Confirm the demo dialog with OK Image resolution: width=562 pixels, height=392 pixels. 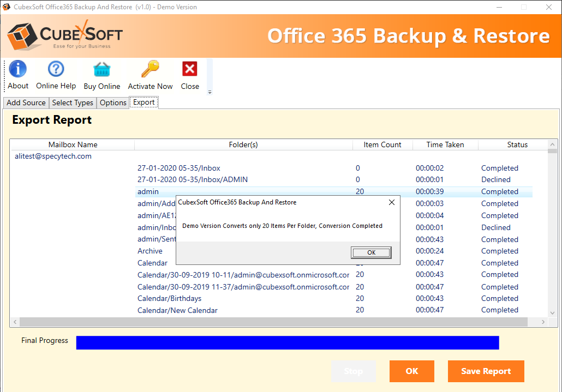point(371,252)
